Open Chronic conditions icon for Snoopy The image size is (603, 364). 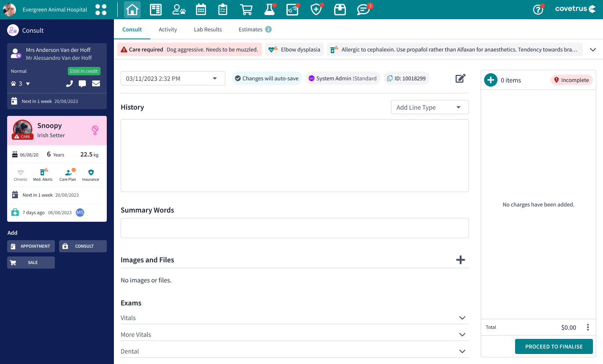coord(21,175)
